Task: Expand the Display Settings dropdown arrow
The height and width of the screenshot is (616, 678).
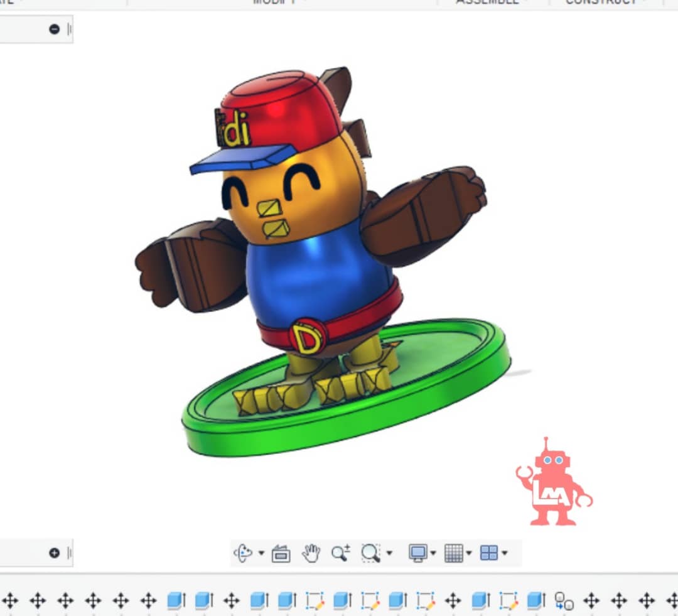Action: point(433,553)
